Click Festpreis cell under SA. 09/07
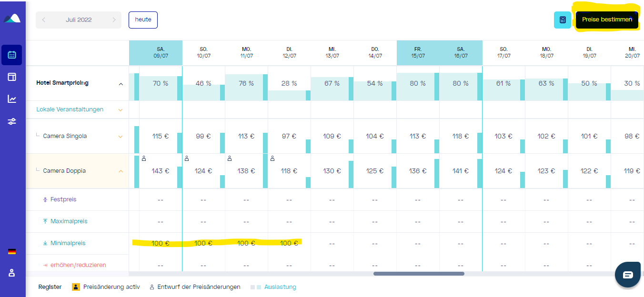The height and width of the screenshot is (297, 644). click(161, 199)
